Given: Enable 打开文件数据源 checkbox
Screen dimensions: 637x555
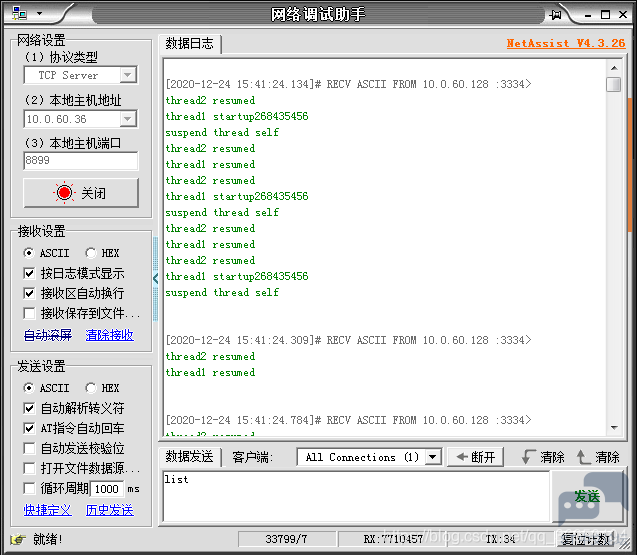Looking at the screenshot, I should pos(29,468).
